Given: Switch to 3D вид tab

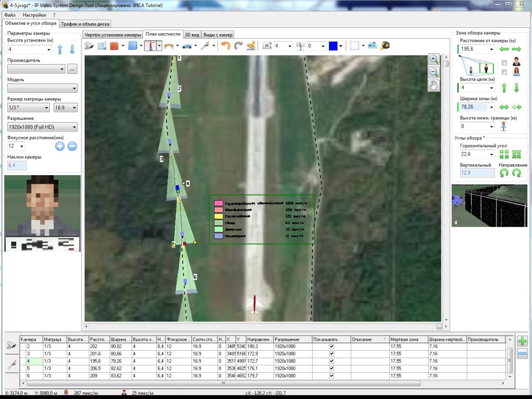Looking at the screenshot, I should coord(192,35).
